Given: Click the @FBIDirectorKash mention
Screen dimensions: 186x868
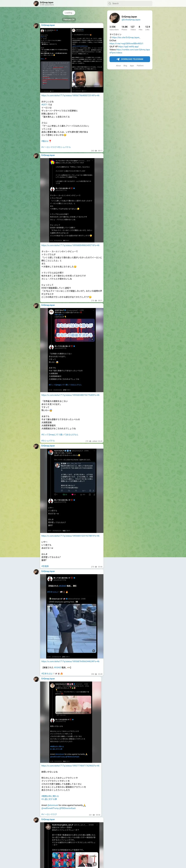Looking at the screenshot, I should point(68,808).
